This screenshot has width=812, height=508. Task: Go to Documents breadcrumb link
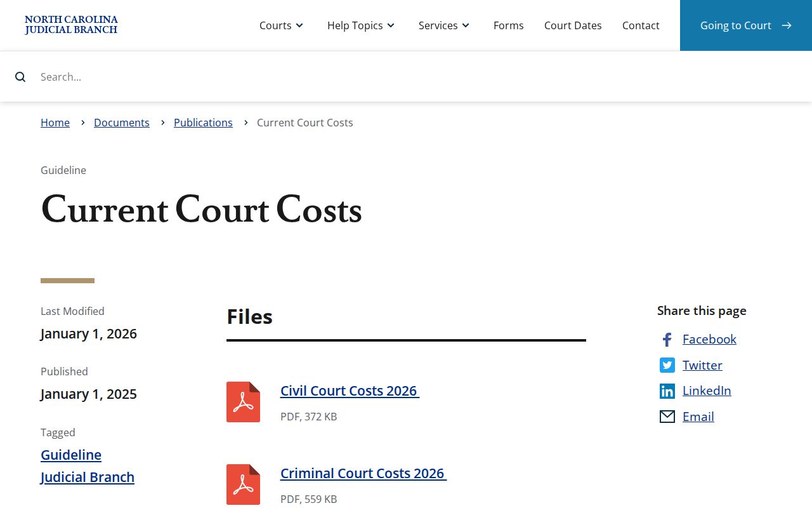pos(122,123)
